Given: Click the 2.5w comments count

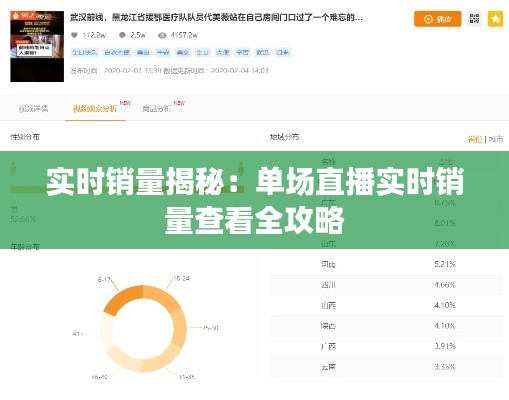Looking at the screenshot, I should 138,35.
